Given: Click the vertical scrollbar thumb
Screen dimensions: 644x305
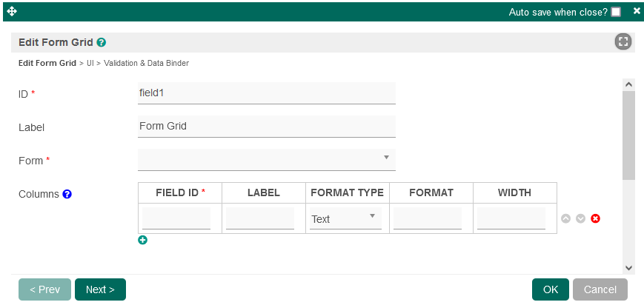Looking at the screenshot, I should 628,135.
